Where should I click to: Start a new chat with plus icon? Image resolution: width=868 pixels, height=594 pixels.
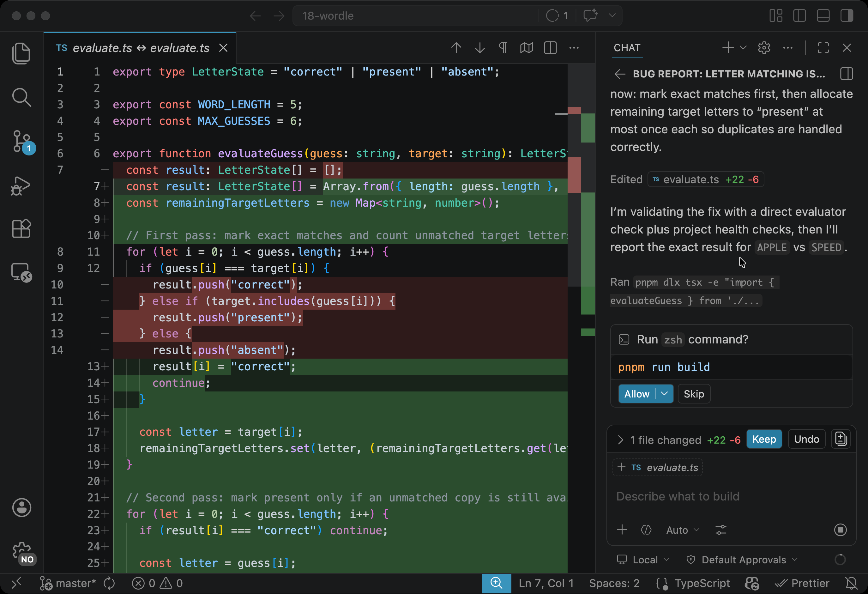click(x=728, y=47)
